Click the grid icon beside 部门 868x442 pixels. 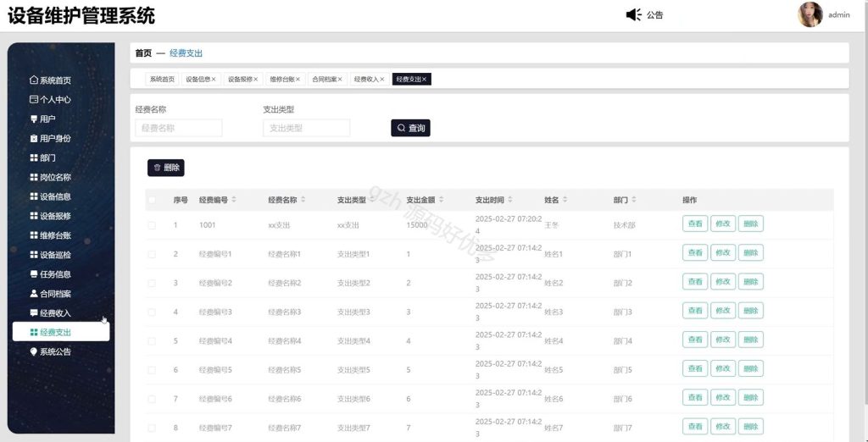34,157
